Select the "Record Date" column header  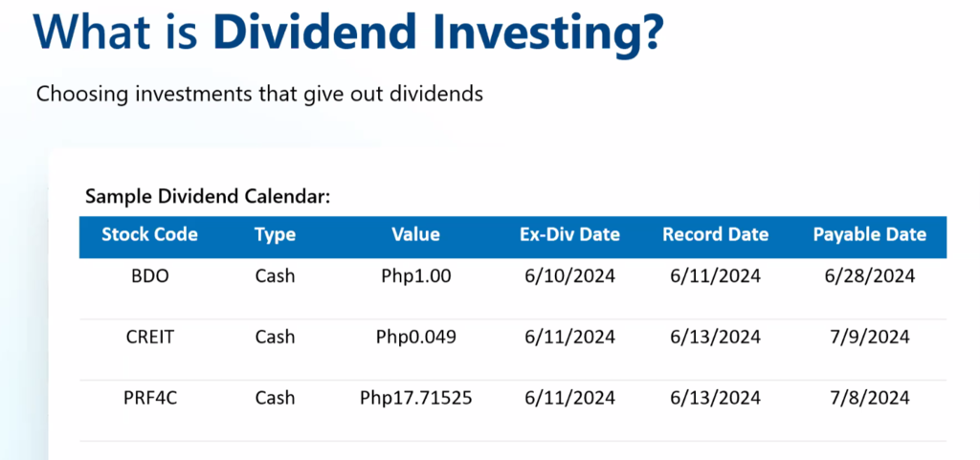[715, 234]
